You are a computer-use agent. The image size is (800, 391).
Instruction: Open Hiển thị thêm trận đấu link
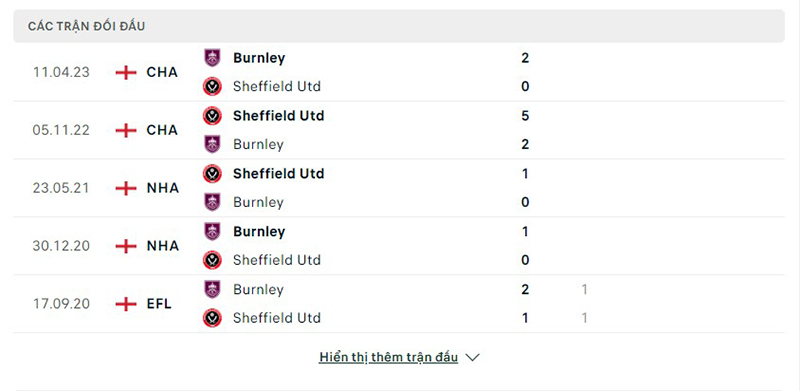point(388,357)
